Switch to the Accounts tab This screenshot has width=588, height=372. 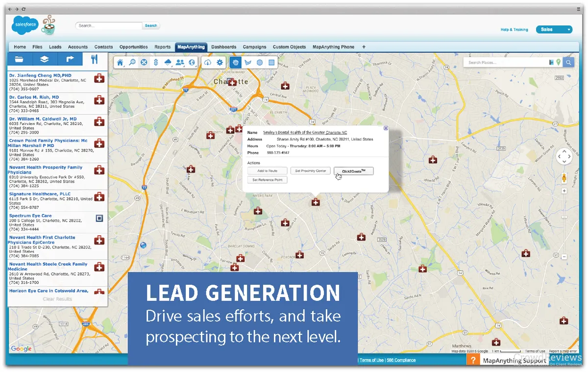point(78,47)
